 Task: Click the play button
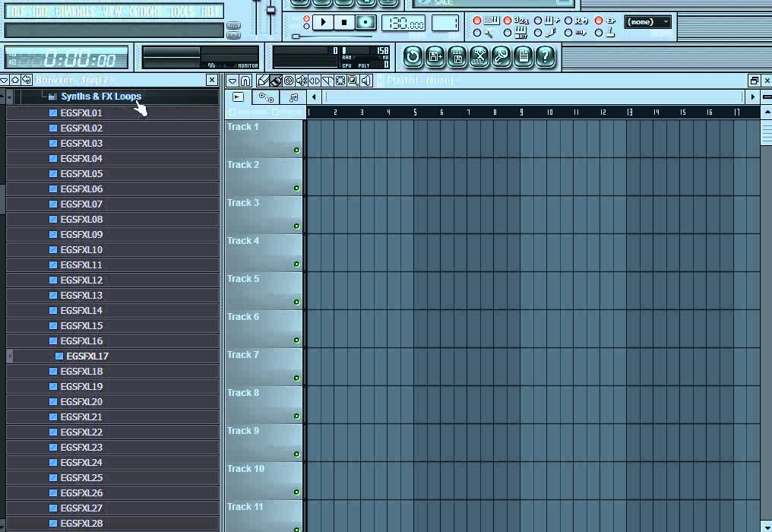point(324,22)
